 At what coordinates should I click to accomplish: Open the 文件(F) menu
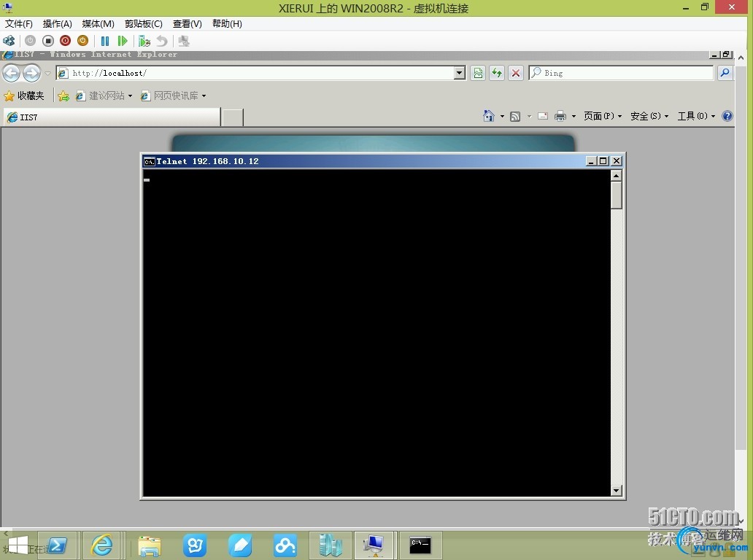point(19,23)
